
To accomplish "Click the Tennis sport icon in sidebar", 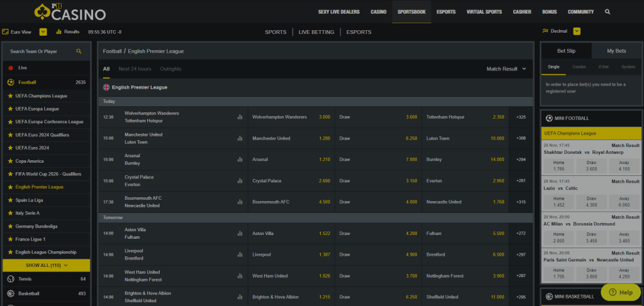I will pos(11,279).
